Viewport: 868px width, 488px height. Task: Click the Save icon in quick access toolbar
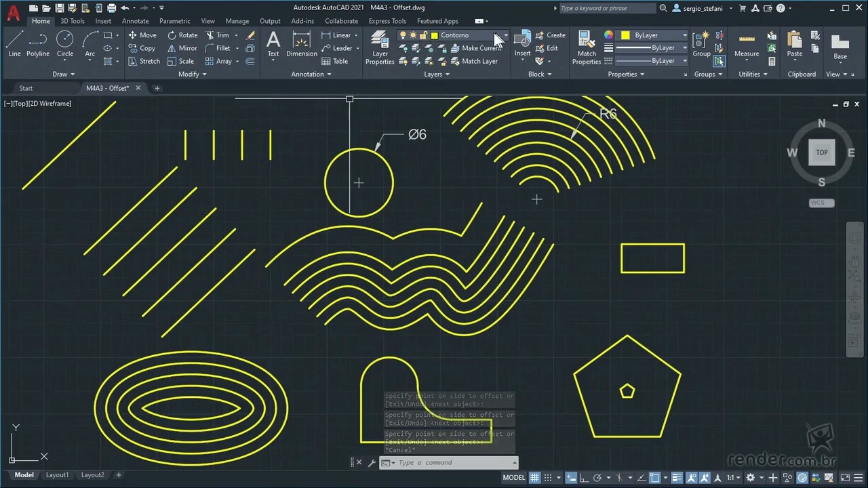coord(60,8)
